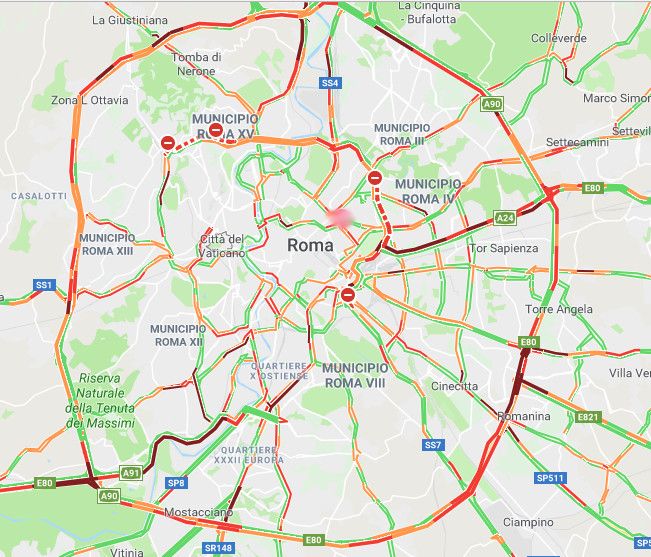The image size is (651, 557).
Task: Click the E821 road shield
Action: (x=588, y=417)
